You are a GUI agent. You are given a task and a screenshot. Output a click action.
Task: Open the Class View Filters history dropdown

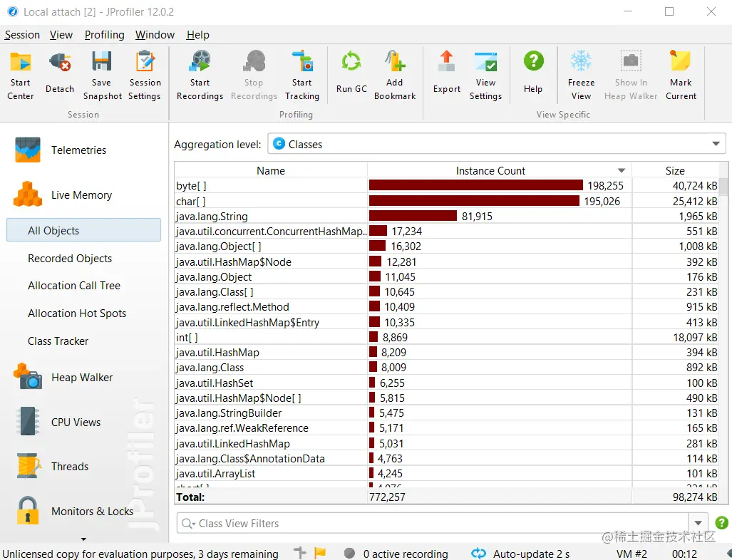698,523
